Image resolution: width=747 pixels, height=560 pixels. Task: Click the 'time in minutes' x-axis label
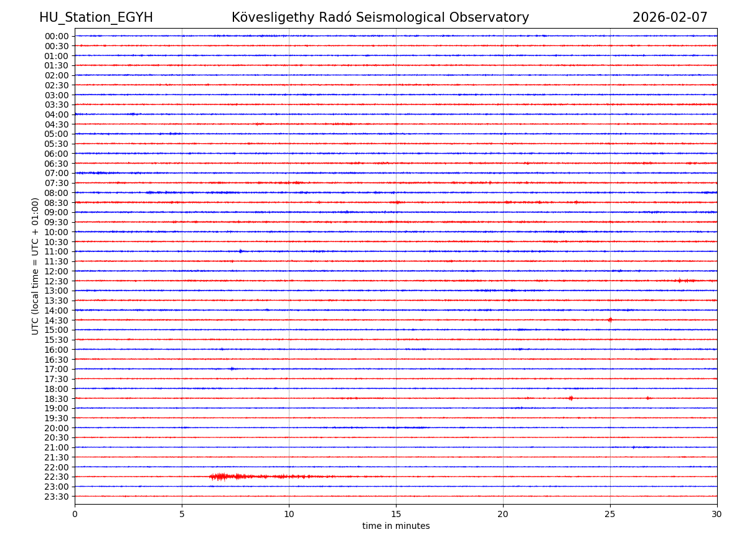pos(396,526)
